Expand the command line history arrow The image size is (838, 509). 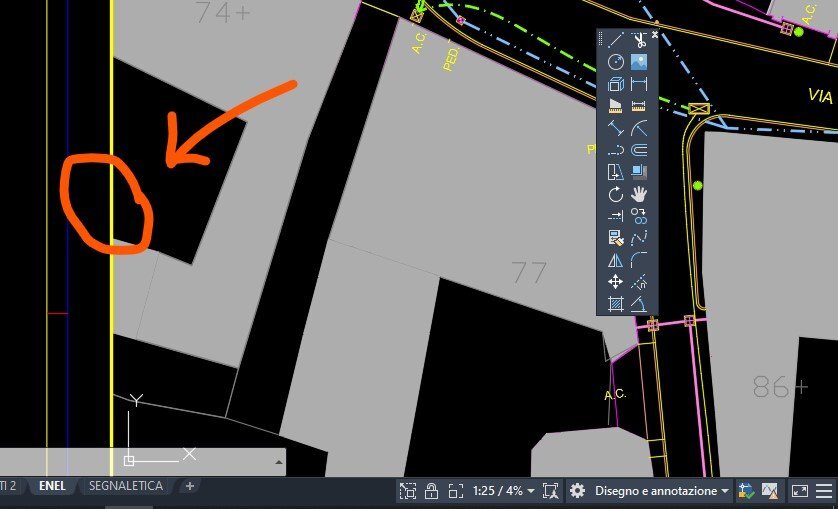click(278, 462)
